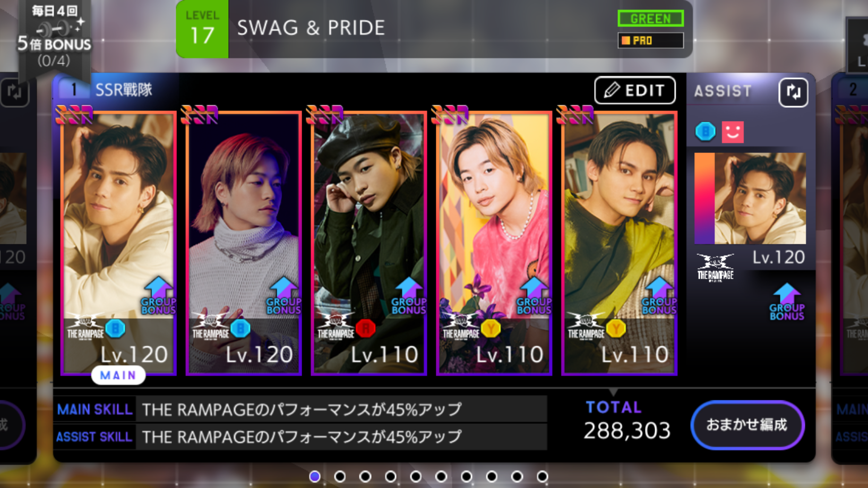This screenshot has width=868, height=488.
Task: Click the pencil EDIT button
Action: click(x=635, y=90)
